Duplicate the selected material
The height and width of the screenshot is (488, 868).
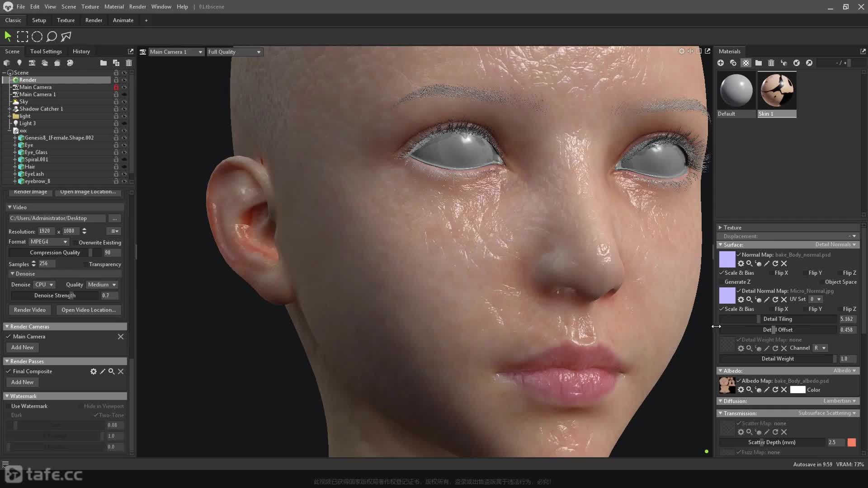733,63
